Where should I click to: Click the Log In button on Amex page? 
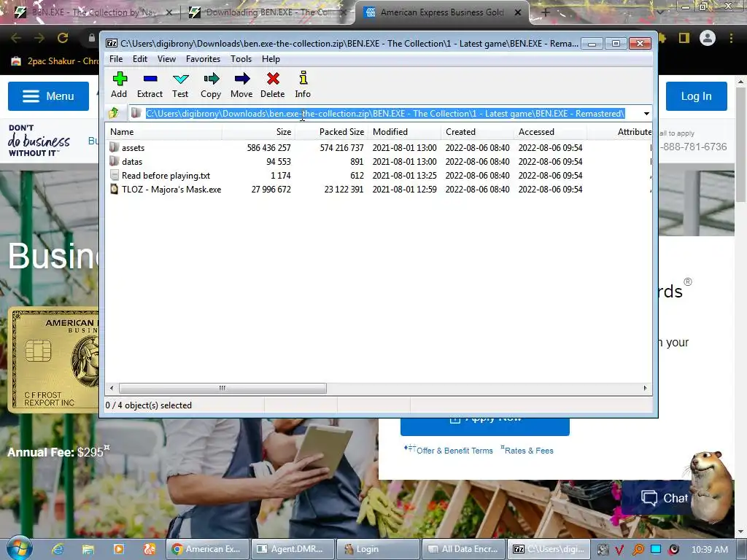click(696, 96)
